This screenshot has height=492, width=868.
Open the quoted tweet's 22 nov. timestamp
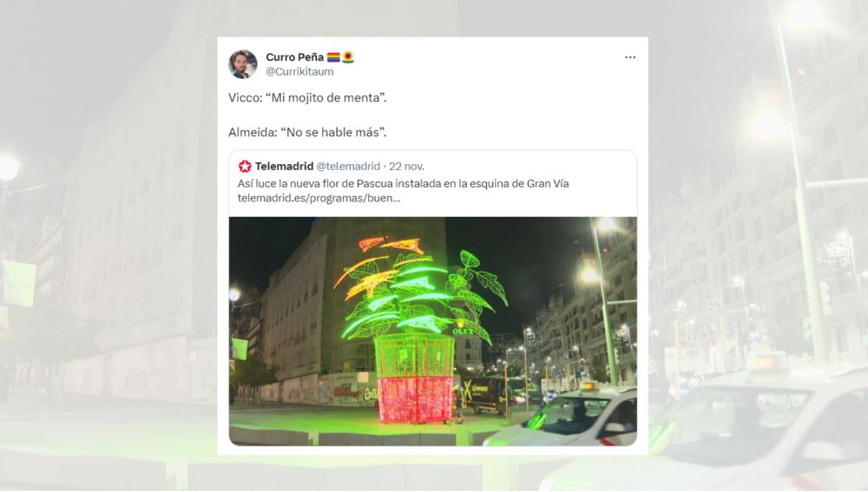pos(407,166)
